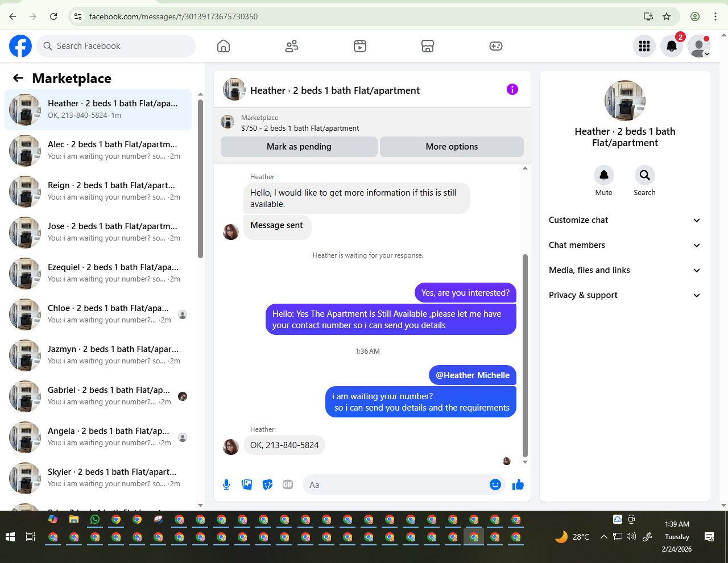Viewport: 728px width, 563px height.
Task: Open the emoji picker smiley icon
Action: tap(495, 485)
